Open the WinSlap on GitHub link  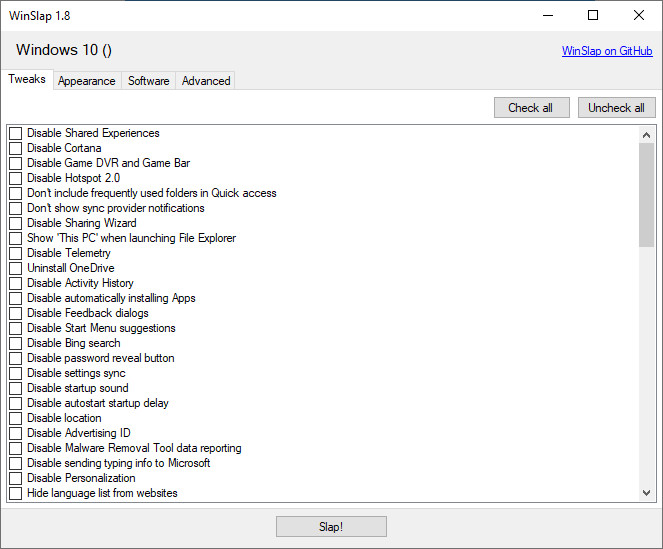pos(607,51)
